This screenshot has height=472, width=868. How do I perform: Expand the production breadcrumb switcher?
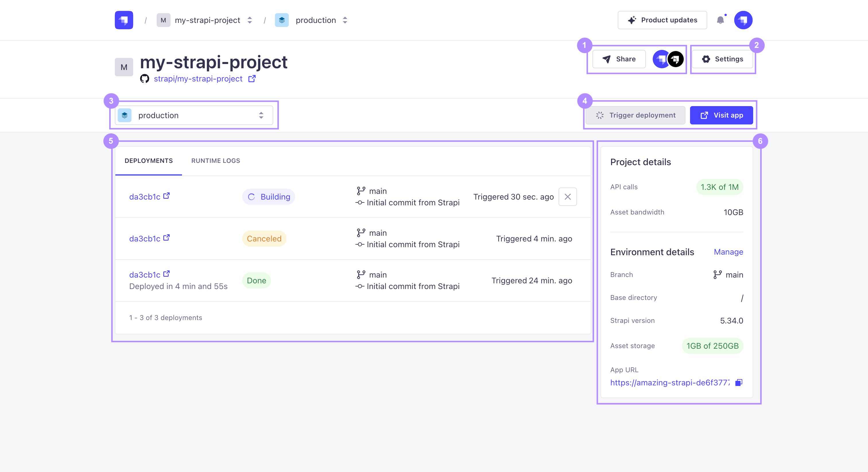345,20
